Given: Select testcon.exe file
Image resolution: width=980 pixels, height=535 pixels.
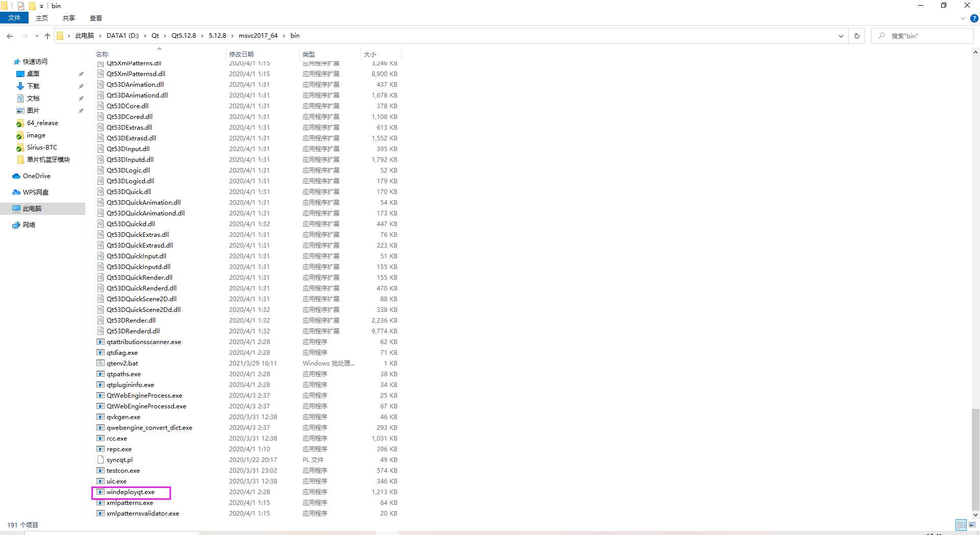Looking at the screenshot, I should (123, 471).
